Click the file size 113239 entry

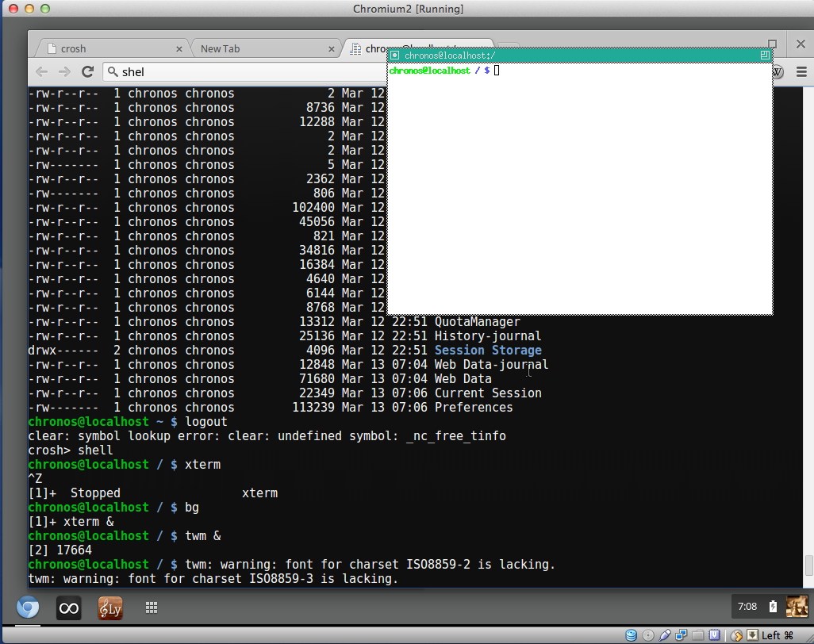pos(313,408)
